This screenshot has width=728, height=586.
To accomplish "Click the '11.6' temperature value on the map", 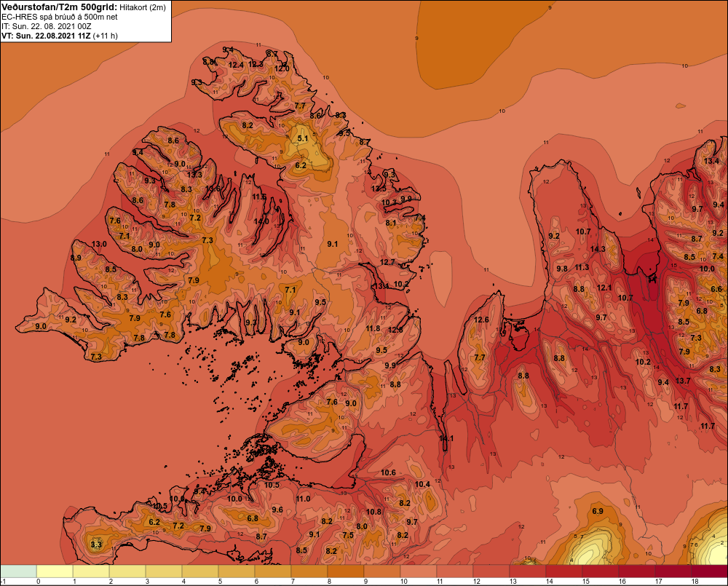I will (x=259, y=197).
